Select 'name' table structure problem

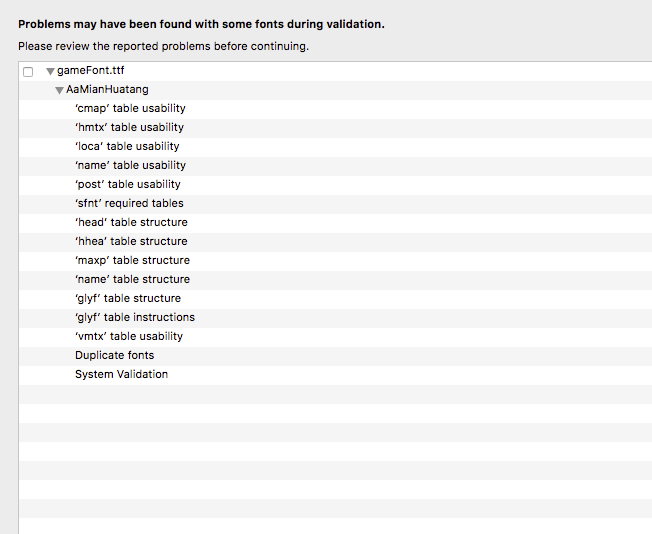pos(132,280)
